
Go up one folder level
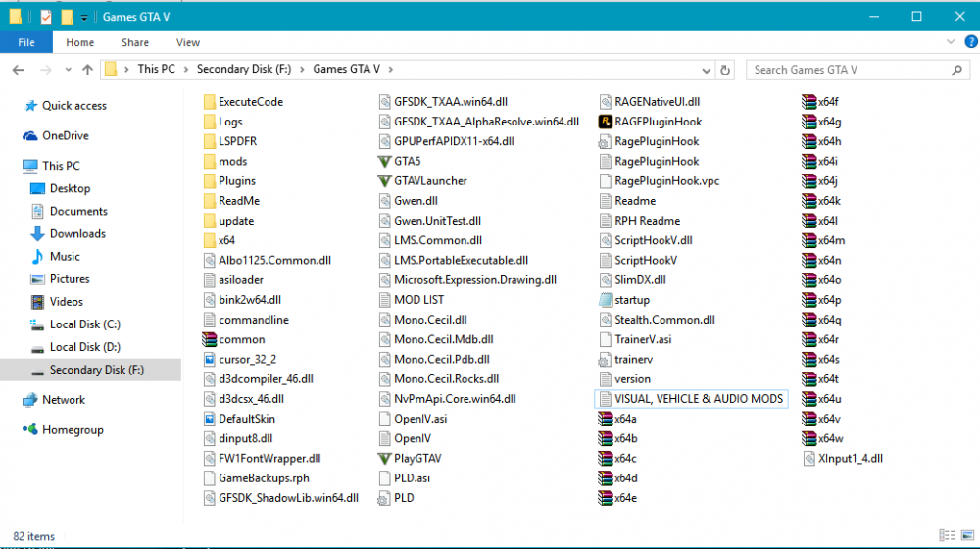(x=87, y=70)
